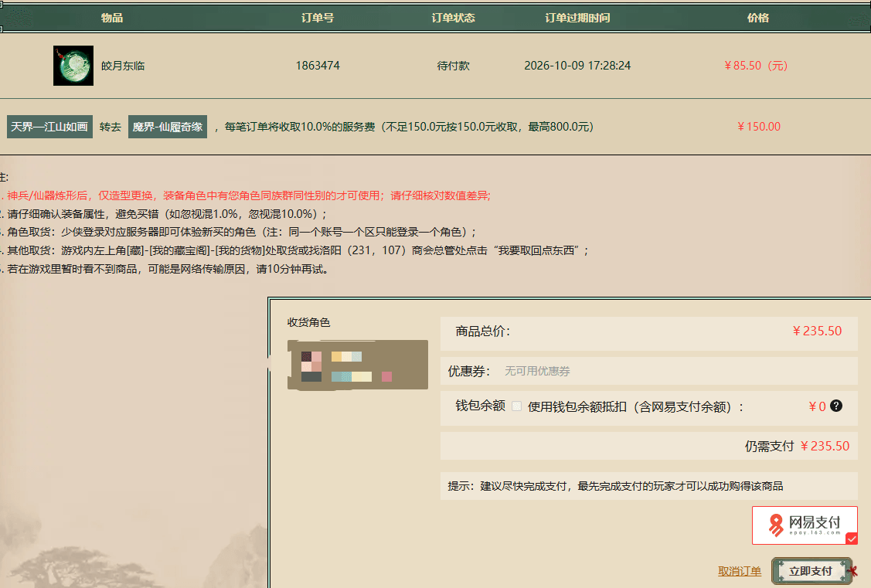Screen dimensions: 871x588
Task: Click the 皎月东临 item thumbnail
Action: (73, 66)
